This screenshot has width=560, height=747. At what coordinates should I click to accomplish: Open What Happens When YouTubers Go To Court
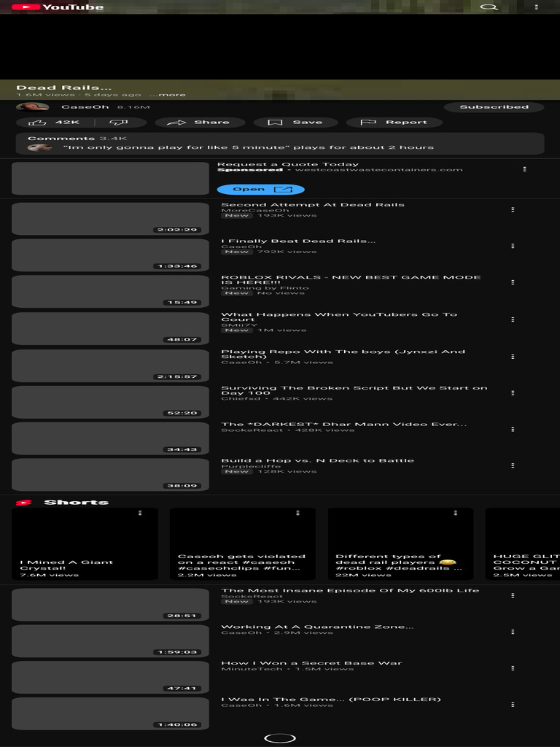(x=339, y=317)
